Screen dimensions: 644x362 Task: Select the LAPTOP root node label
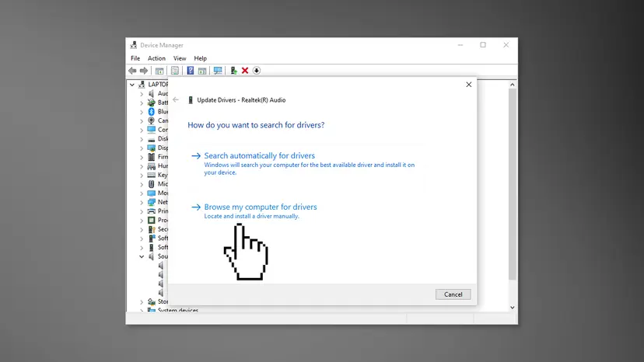tap(158, 85)
